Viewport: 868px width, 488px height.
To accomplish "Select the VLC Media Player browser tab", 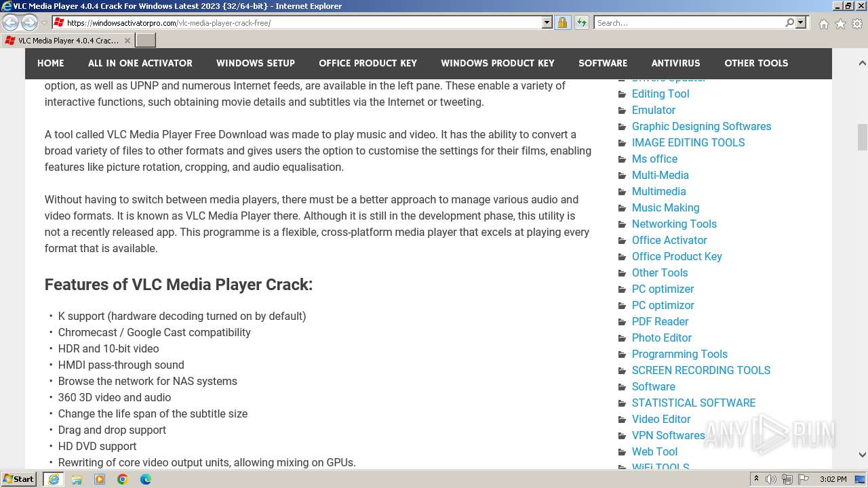I will (x=68, y=41).
